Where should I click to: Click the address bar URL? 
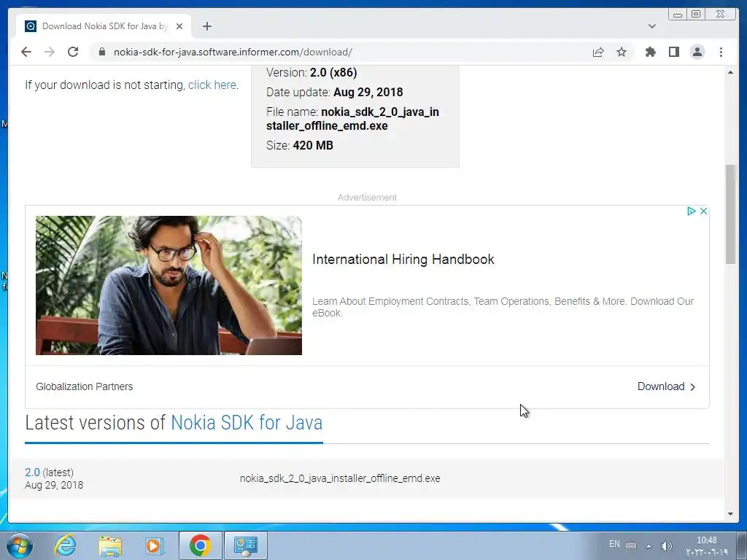pyautogui.click(x=233, y=52)
